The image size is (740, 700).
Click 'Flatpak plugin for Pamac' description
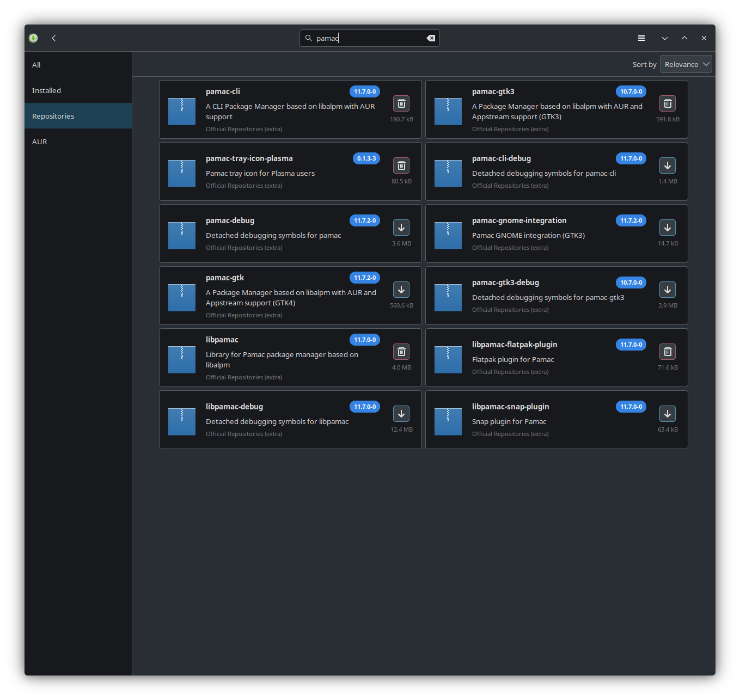(x=513, y=359)
